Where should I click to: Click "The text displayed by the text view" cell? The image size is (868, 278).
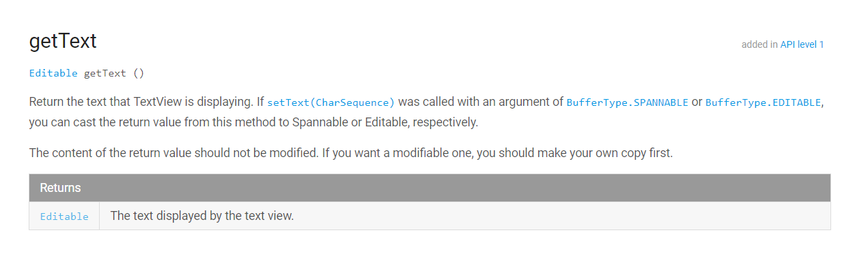(201, 216)
